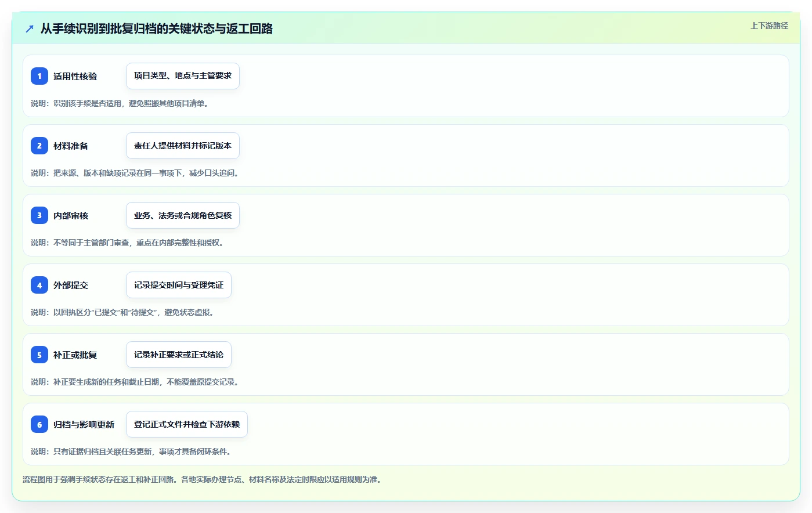Screen dimensions: 812x513
Task: Select step number 6 badge for 归档与影响更新
Action: tap(39, 424)
